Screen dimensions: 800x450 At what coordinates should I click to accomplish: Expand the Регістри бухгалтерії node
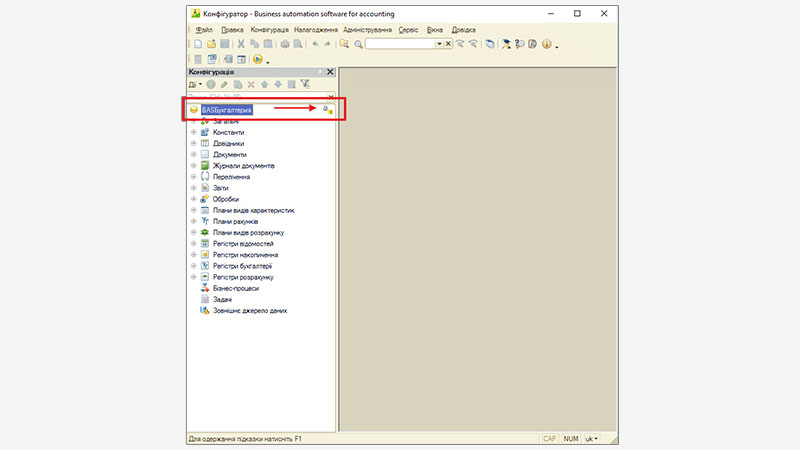point(194,266)
